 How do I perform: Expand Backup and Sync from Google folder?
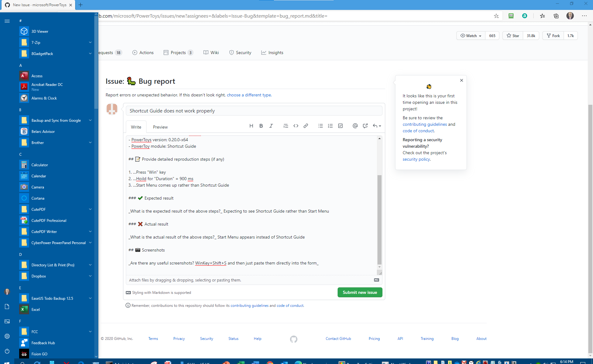[56, 120]
